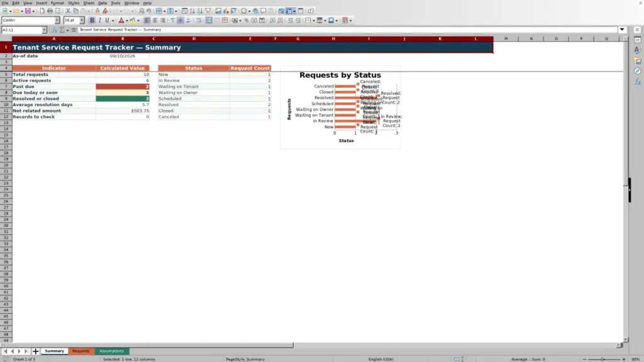Open the Format menu
This screenshot has height=362, width=644.
tap(57, 3)
